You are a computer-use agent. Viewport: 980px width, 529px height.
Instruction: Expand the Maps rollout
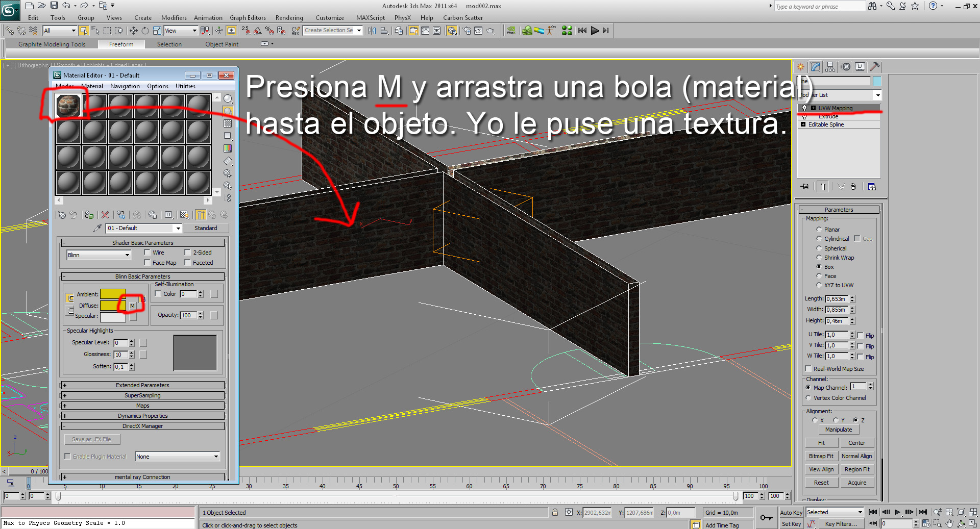(x=143, y=406)
